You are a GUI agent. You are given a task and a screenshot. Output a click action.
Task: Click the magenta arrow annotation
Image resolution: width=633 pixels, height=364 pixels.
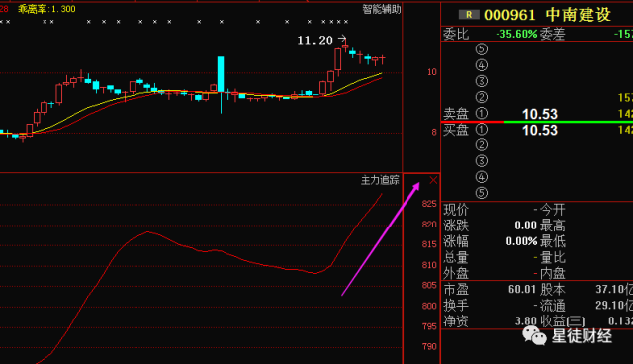tap(381, 239)
